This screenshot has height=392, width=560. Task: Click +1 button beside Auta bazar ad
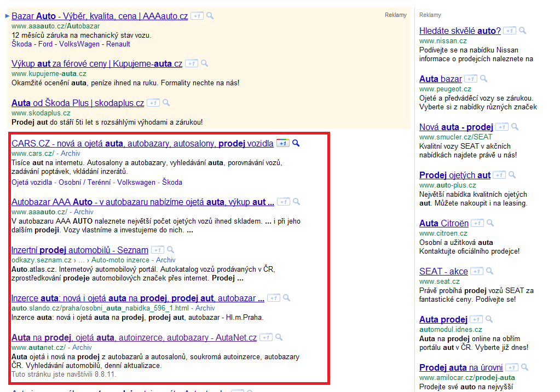[x=471, y=79]
